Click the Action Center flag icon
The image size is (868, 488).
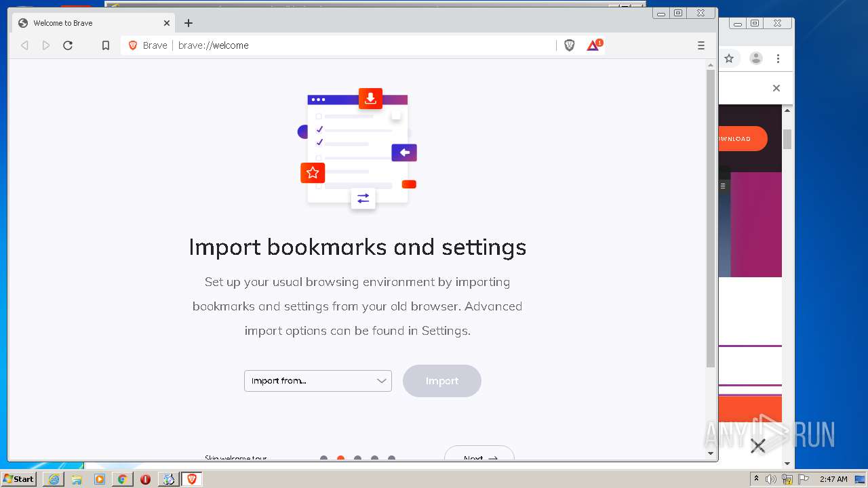point(804,479)
